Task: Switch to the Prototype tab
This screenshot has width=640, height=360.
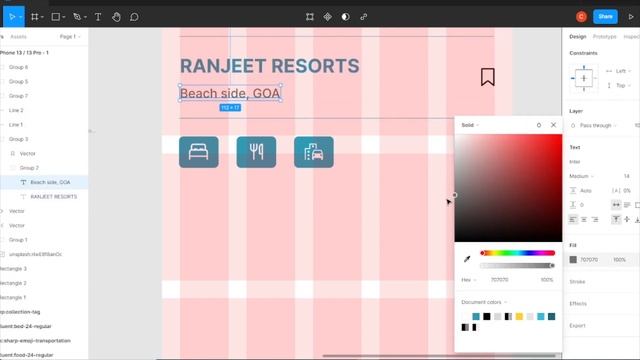Action: pos(604,37)
